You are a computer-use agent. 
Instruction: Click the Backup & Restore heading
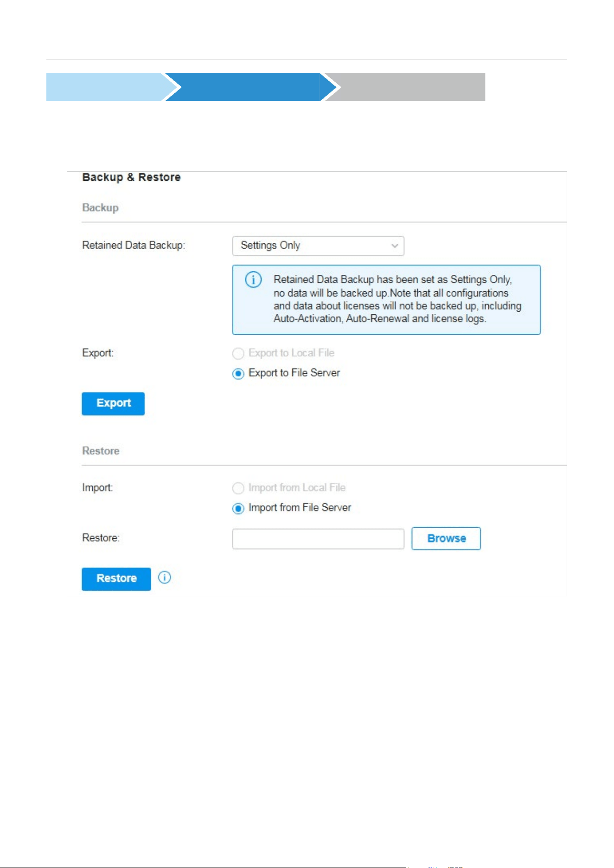tap(131, 177)
